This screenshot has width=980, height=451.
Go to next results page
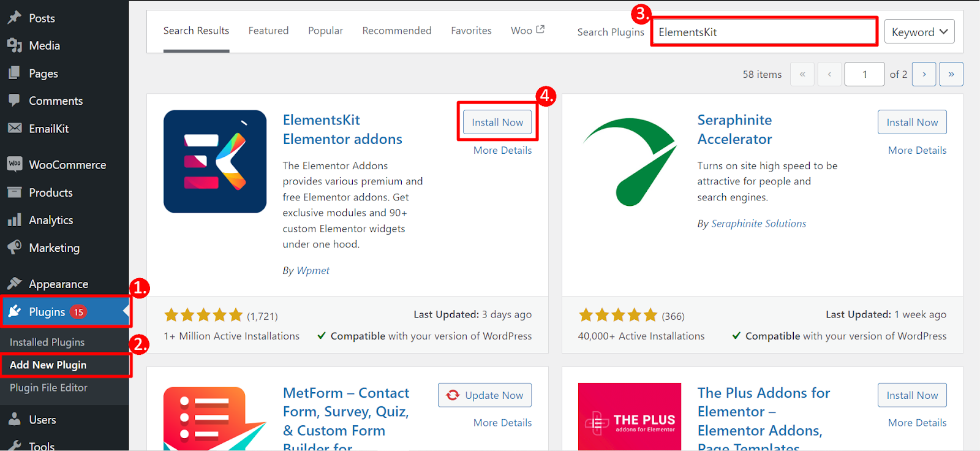coord(924,74)
